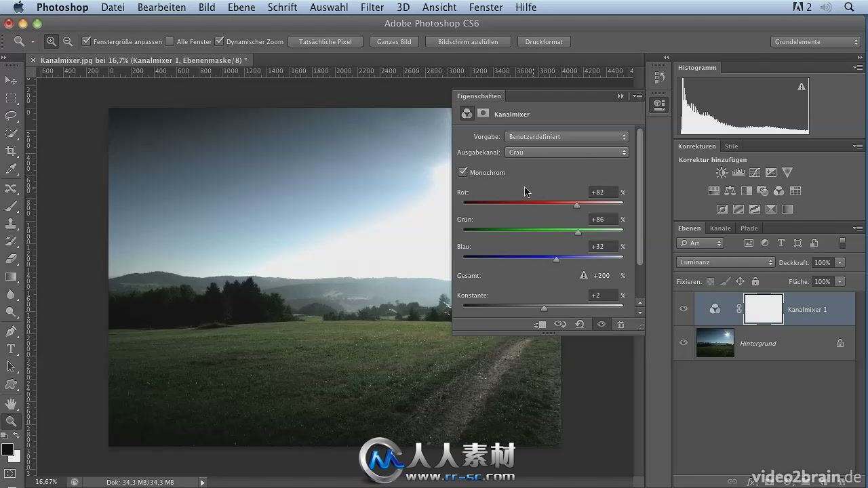This screenshot has height=488, width=868.
Task: Add a Vibrance adjustment
Action: (787, 173)
